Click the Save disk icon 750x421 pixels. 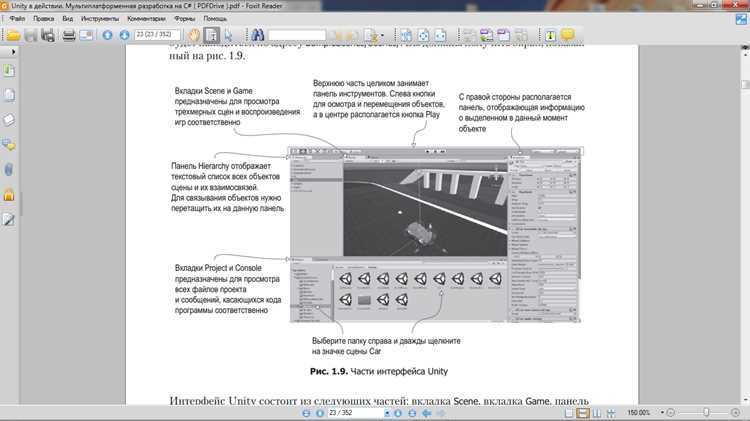pos(31,35)
